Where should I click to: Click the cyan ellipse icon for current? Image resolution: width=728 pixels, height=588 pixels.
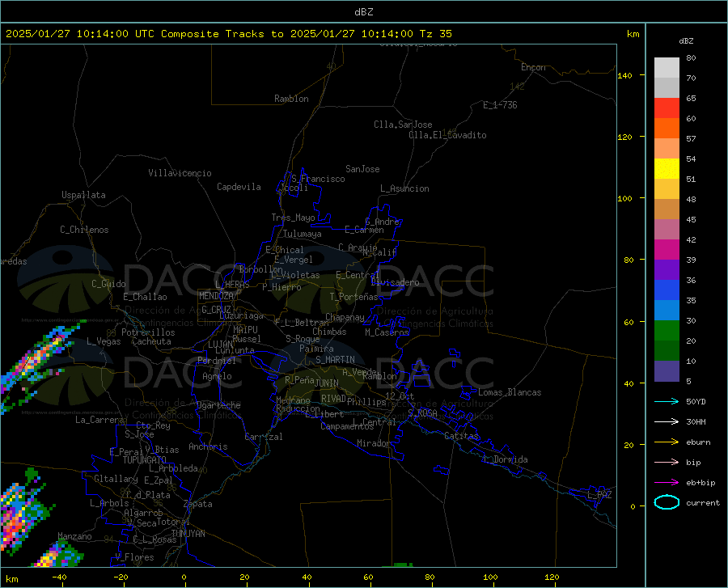(x=667, y=502)
